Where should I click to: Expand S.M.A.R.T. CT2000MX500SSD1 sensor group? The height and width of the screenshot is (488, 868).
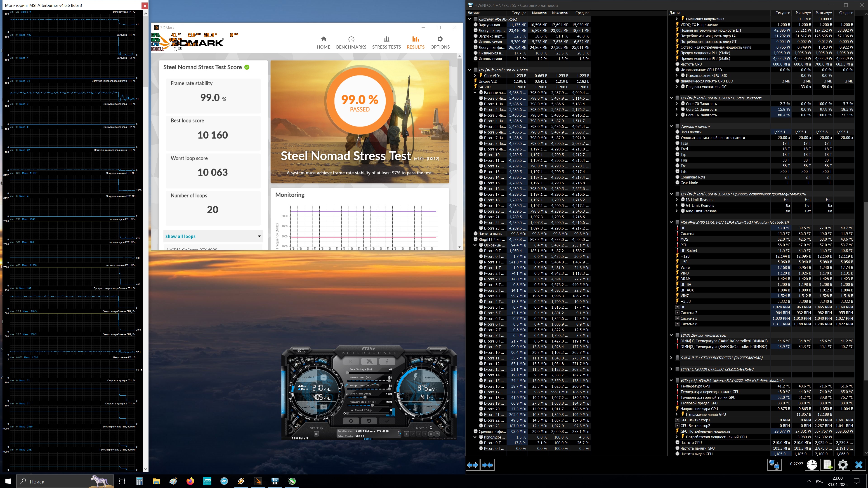pyautogui.click(x=671, y=358)
